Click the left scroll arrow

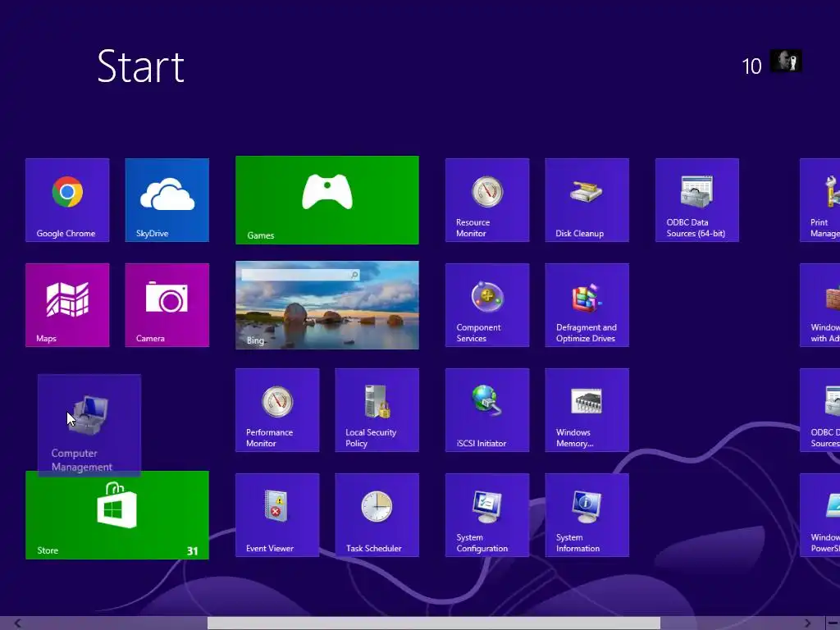18,623
